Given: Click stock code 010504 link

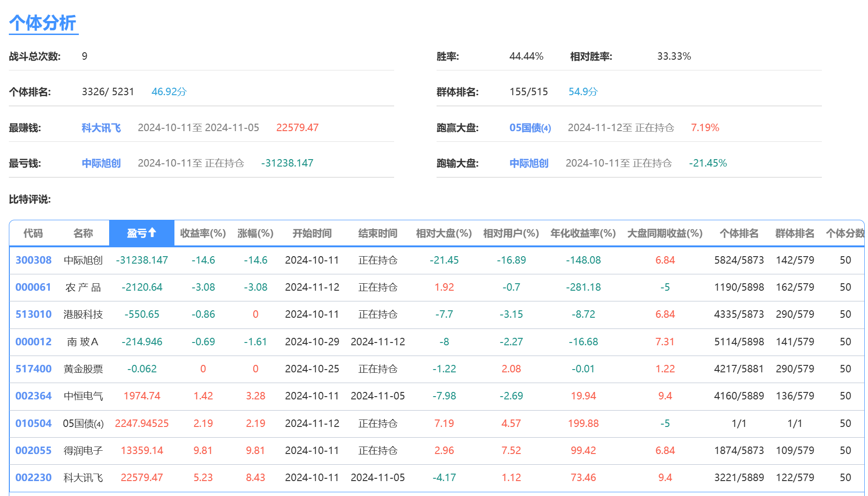Looking at the screenshot, I should click(33, 423).
